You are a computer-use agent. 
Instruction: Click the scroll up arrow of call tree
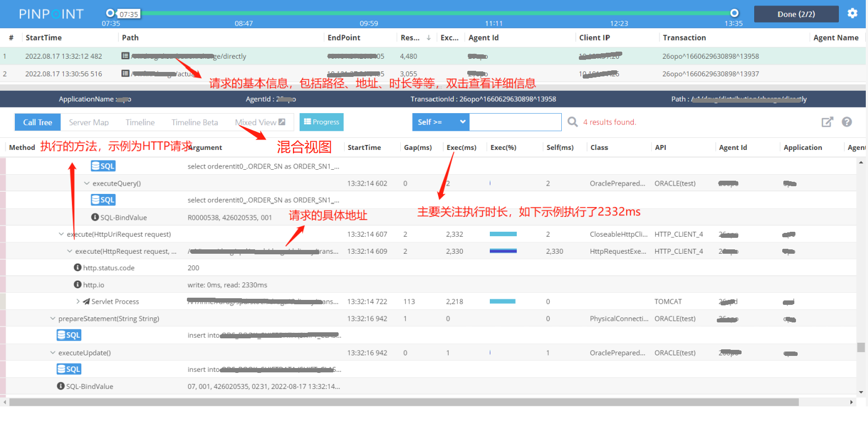click(861, 162)
